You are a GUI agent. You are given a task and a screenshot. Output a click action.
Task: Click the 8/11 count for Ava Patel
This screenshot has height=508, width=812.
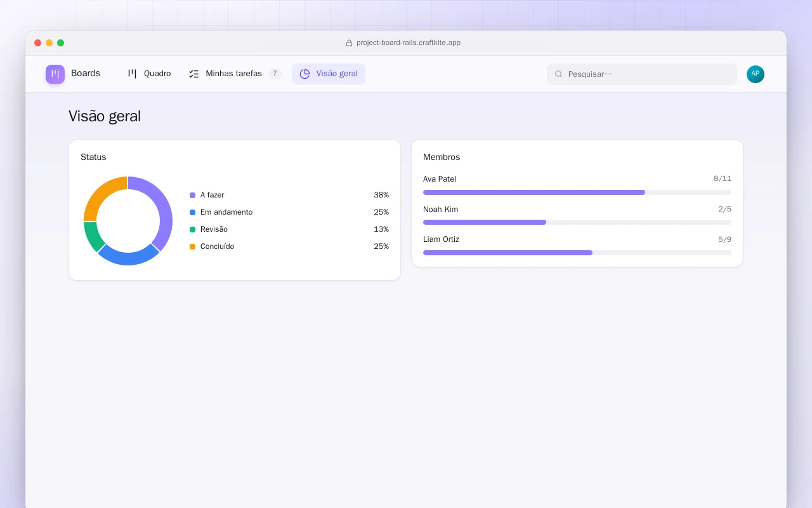(723, 179)
